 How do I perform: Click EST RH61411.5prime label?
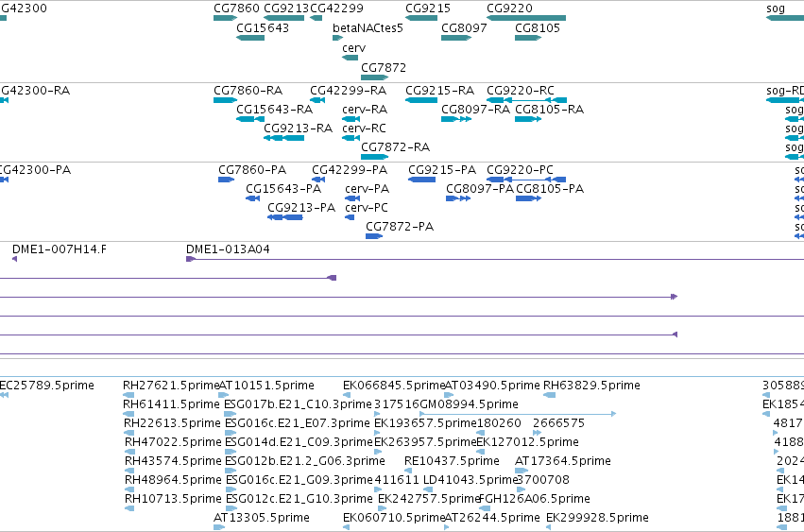171,404
